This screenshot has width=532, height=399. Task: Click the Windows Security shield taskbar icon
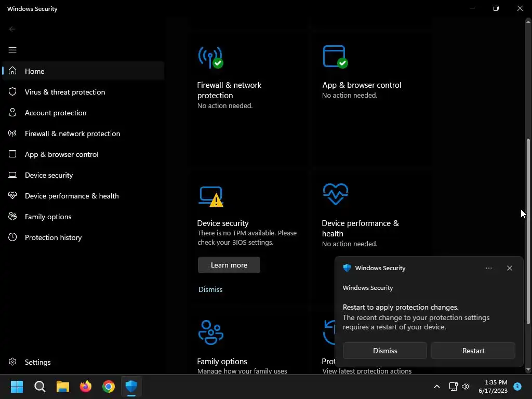(x=131, y=387)
